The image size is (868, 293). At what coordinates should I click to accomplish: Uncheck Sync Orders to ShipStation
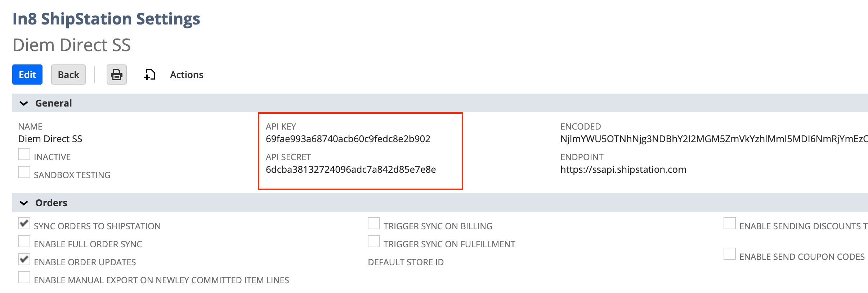(x=24, y=224)
